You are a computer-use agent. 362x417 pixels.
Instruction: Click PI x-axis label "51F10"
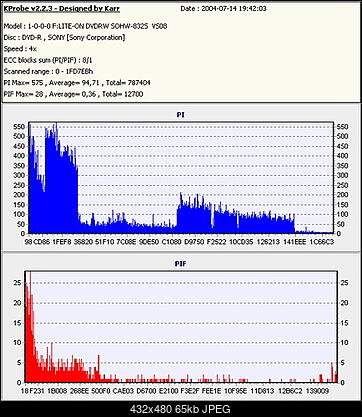pos(106,242)
